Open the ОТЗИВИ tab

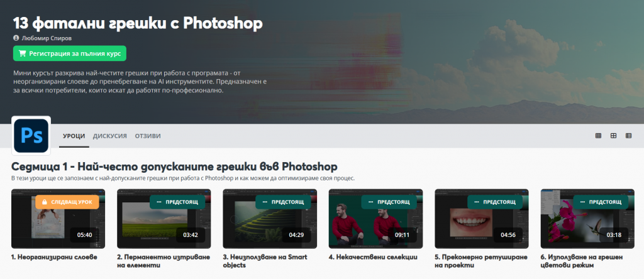148,136
